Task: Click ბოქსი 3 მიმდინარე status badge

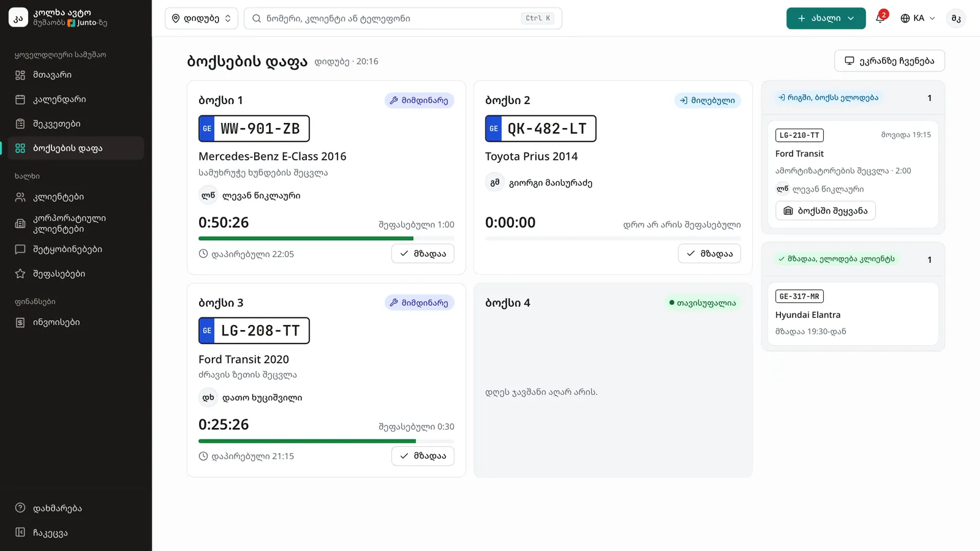Action: click(x=420, y=302)
